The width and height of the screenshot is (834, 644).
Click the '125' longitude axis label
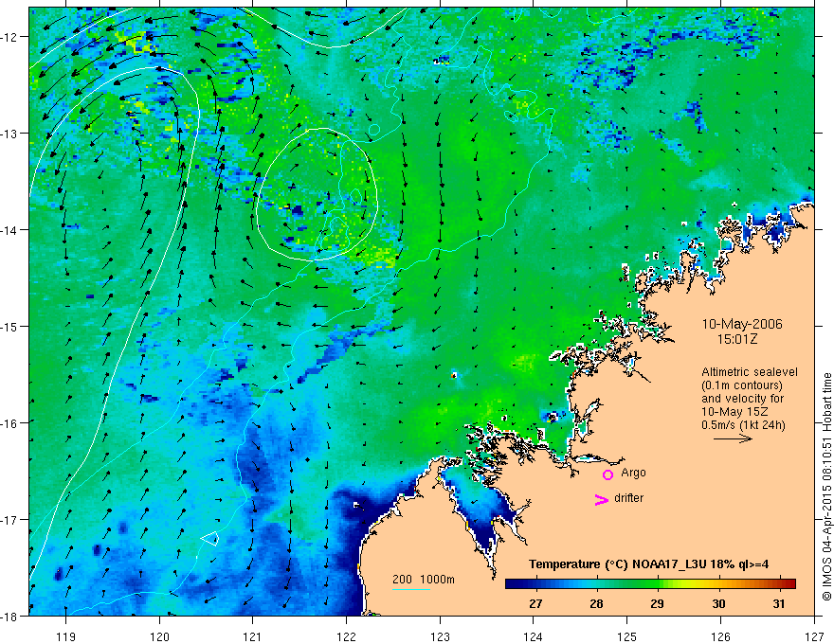(627, 636)
